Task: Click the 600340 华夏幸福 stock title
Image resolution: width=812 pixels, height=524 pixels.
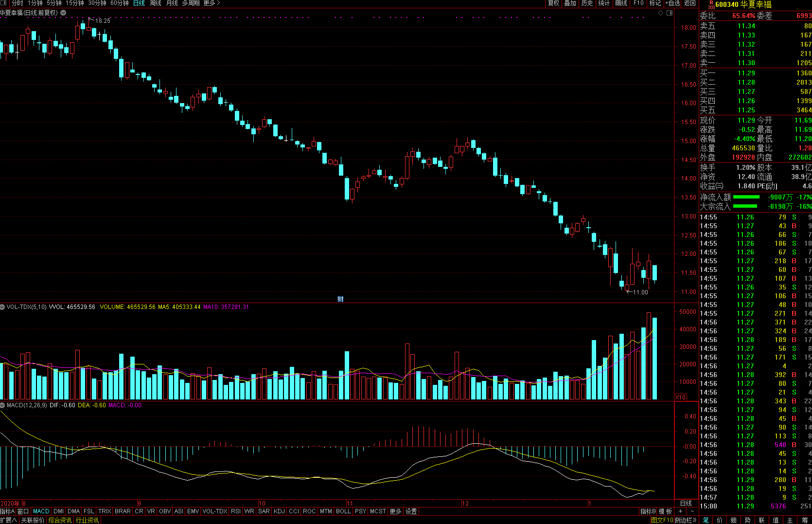Action: [743, 4]
